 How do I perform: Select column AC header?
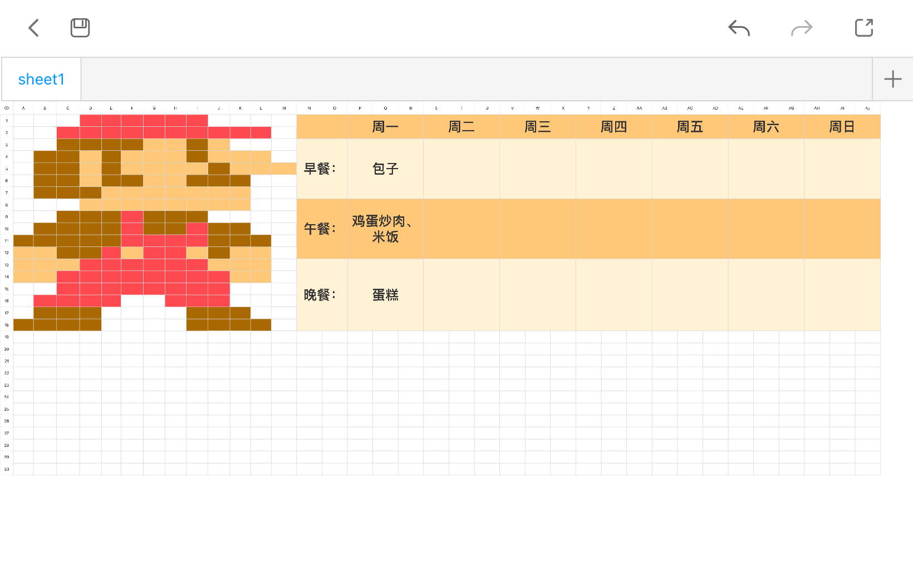[690, 108]
